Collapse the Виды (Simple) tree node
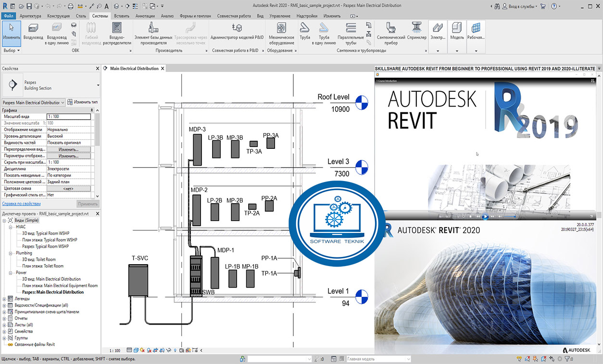This screenshot has height=364, width=603. (4, 220)
